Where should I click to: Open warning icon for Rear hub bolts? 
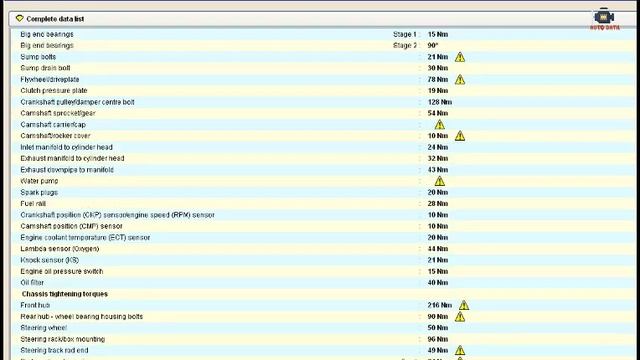click(x=460, y=317)
